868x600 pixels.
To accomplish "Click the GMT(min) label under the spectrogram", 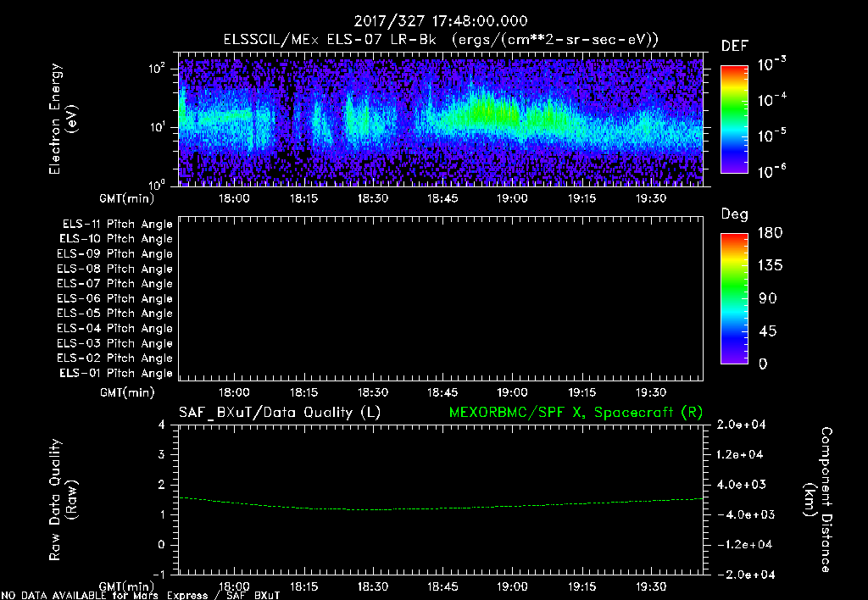I will (x=127, y=198).
